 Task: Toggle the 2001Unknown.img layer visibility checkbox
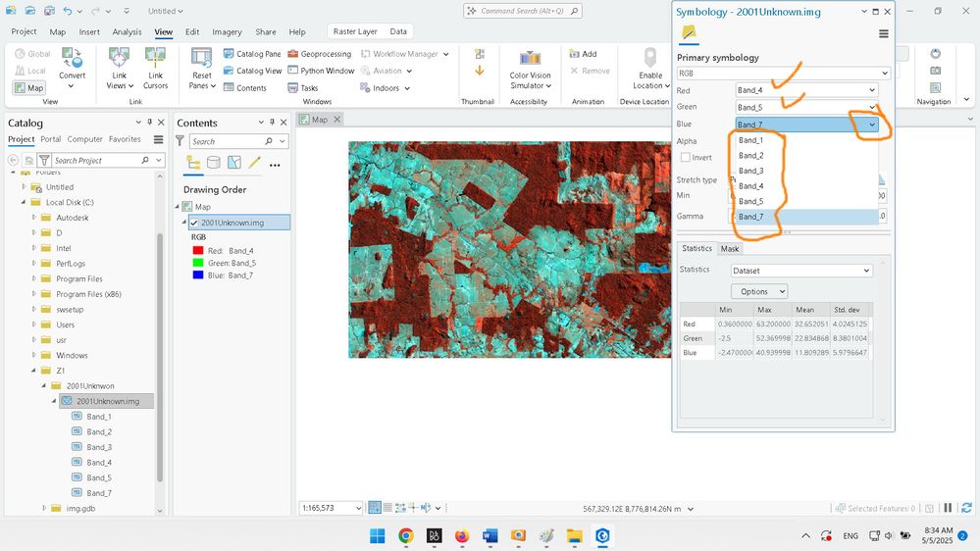[194, 223]
